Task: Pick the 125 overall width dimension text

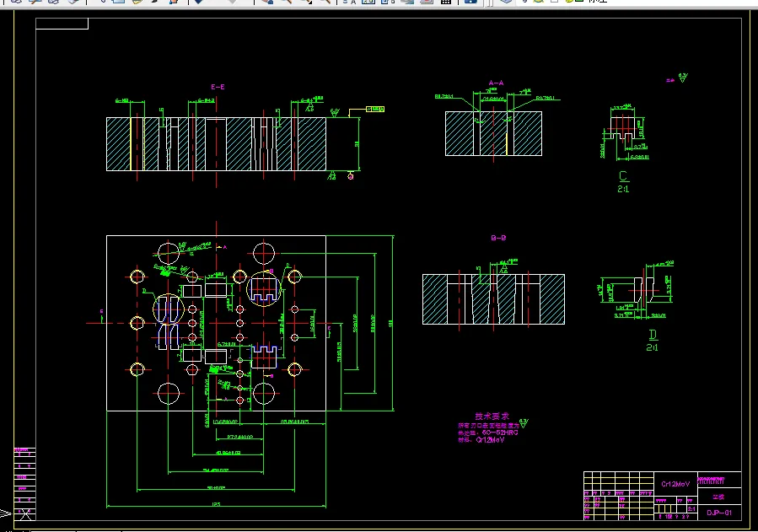Action: (x=216, y=504)
